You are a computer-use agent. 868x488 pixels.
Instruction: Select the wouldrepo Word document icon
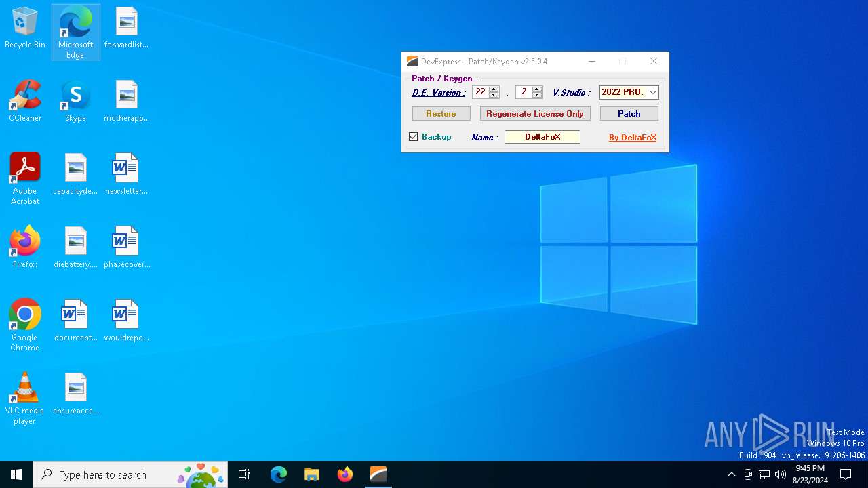click(126, 321)
